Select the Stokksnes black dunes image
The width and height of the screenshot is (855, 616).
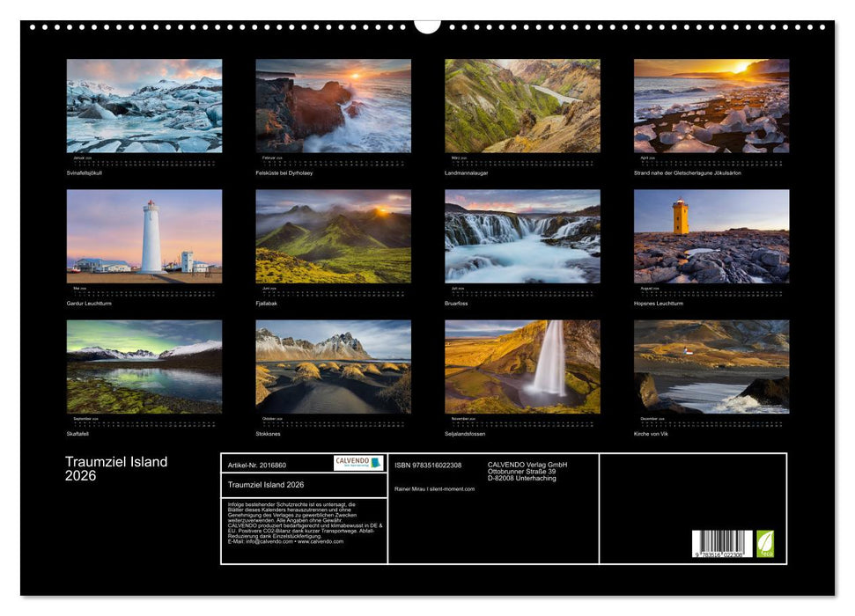333,367
